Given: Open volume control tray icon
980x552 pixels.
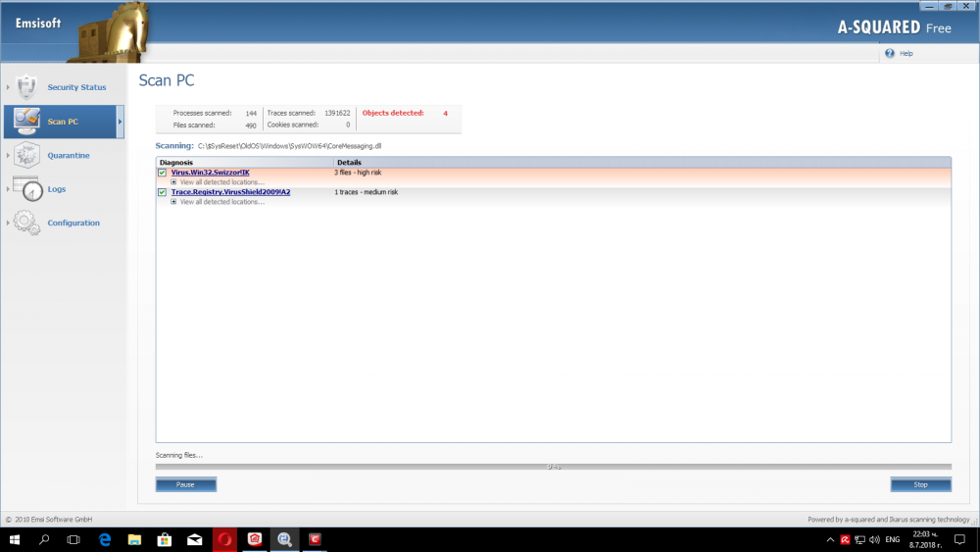Looking at the screenshot, I should (x=874, y=539).
